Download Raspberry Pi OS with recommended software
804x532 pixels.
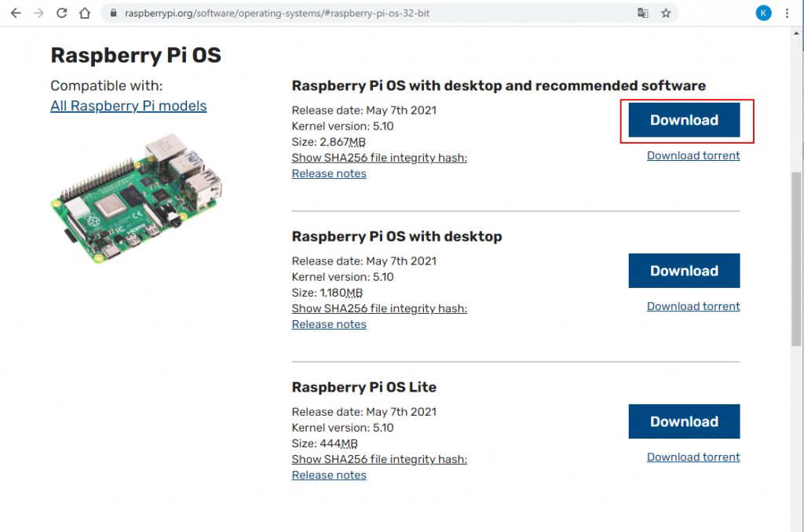point(684,120)
